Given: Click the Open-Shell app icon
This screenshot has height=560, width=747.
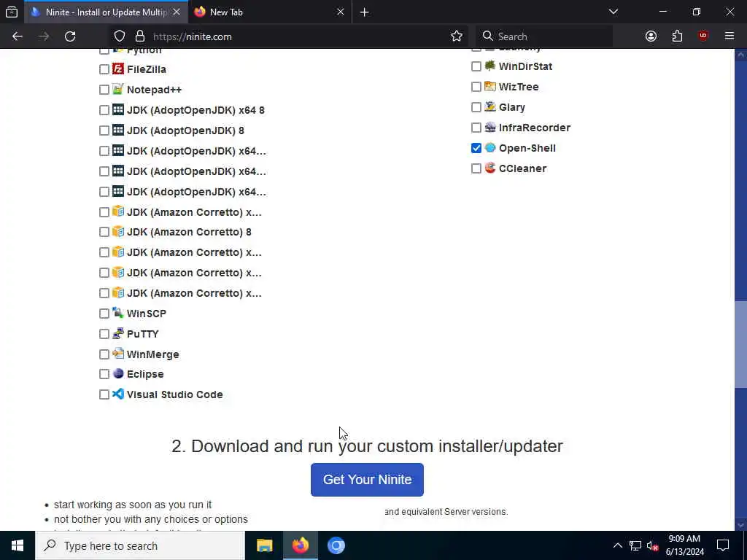Looking at the screenshot, I should pos(490,147).
